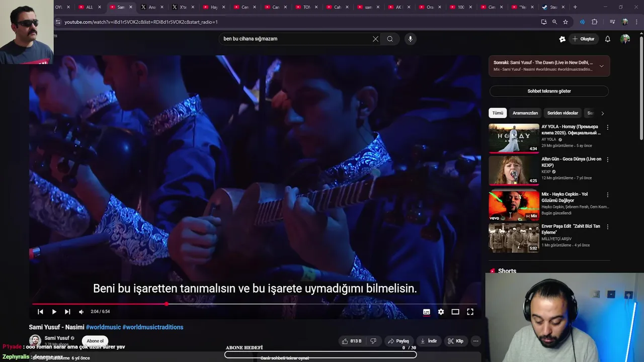
Task: Start voice search with the microphone
Action: [411, 39]
